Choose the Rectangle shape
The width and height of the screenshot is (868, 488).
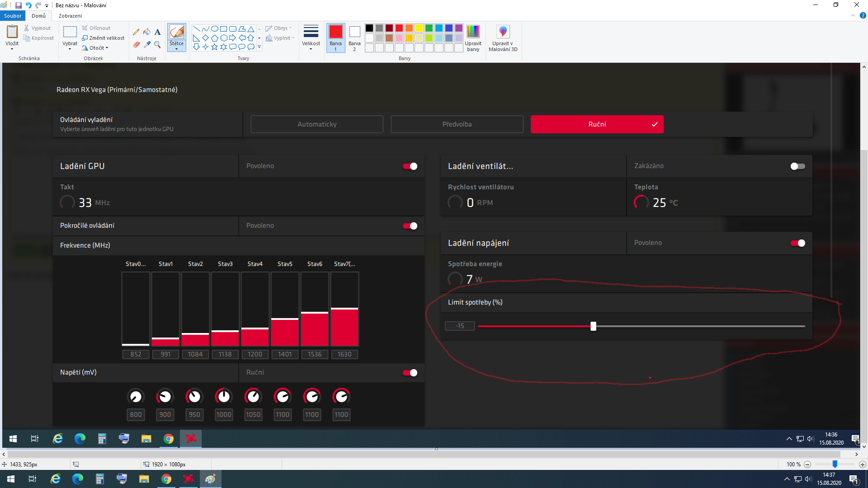coord(224,28)
